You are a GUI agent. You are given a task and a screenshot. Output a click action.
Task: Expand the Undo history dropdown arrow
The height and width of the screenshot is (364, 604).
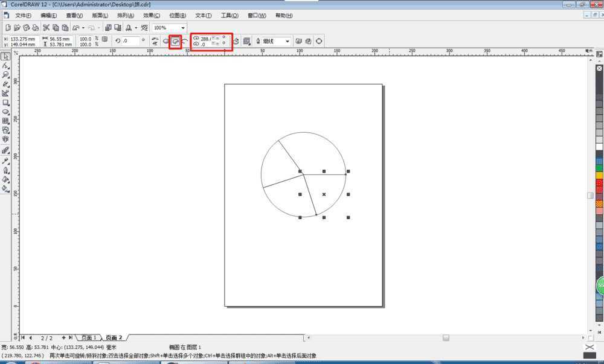[x=83, y=28]
